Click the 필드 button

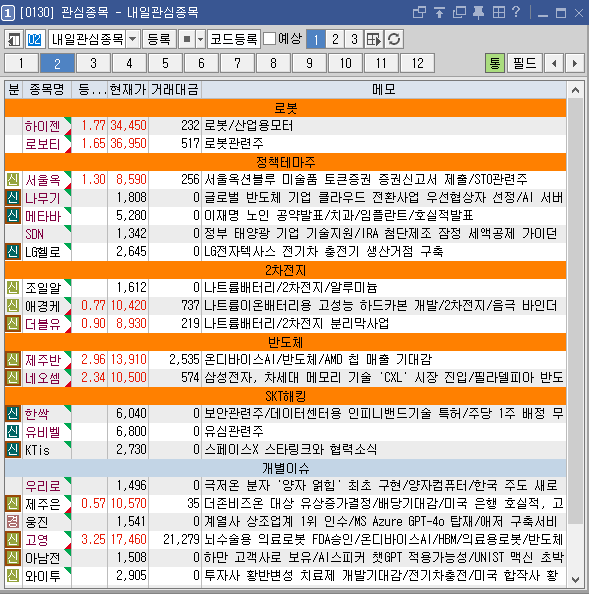point(525,63)
